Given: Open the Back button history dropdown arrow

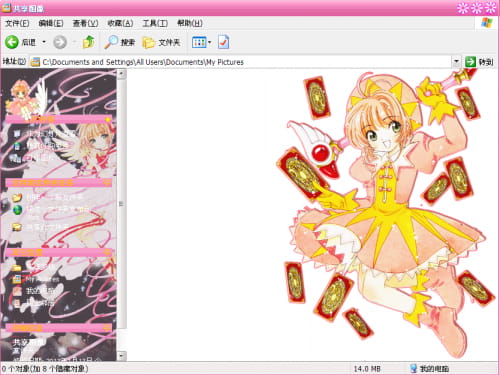Looking at the screenshot, I should [x=44, y=42].
